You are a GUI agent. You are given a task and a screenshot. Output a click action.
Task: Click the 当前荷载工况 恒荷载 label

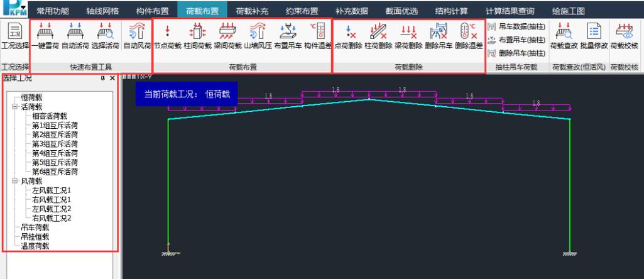coord(187,94)
